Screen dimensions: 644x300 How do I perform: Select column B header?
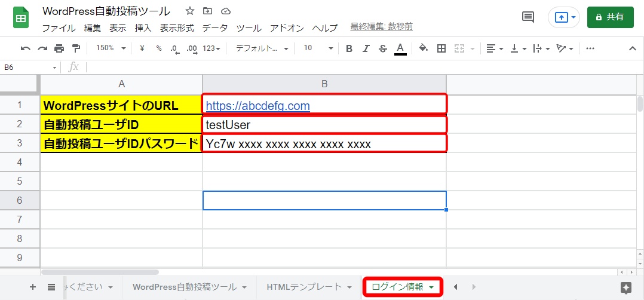click(x=324, y=84)
